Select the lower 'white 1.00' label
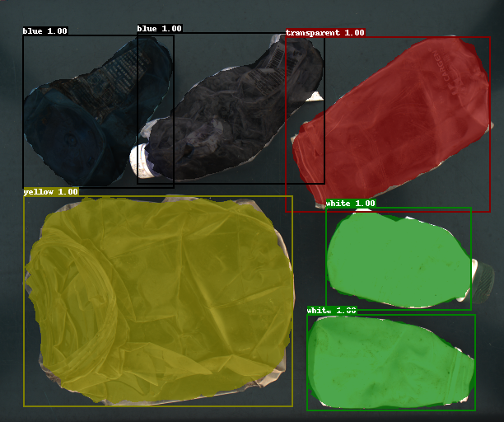Viewport: 504px width, 422px height. point(331,311)
